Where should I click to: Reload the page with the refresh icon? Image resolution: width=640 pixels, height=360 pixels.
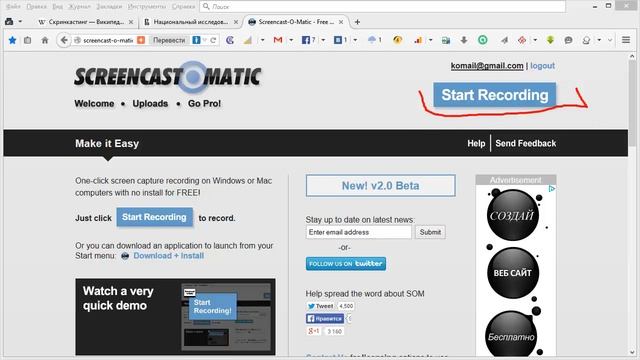point(213,40)
